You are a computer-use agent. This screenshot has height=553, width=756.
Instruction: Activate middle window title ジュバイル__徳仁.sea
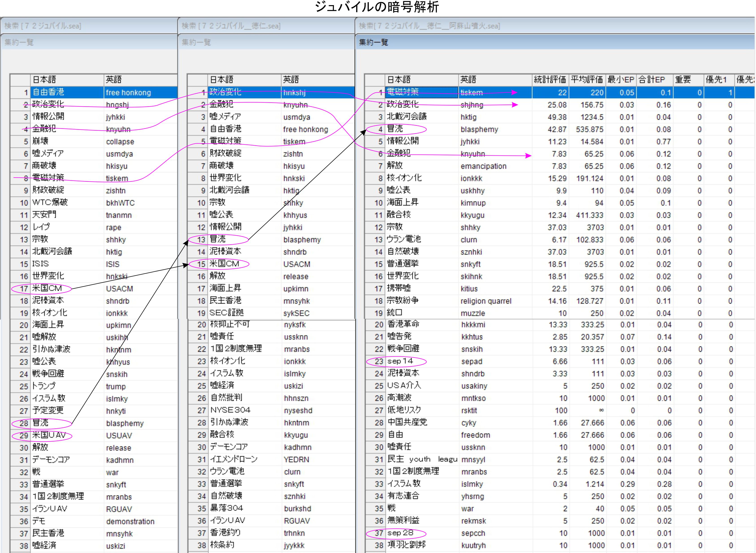click(231, 26)
